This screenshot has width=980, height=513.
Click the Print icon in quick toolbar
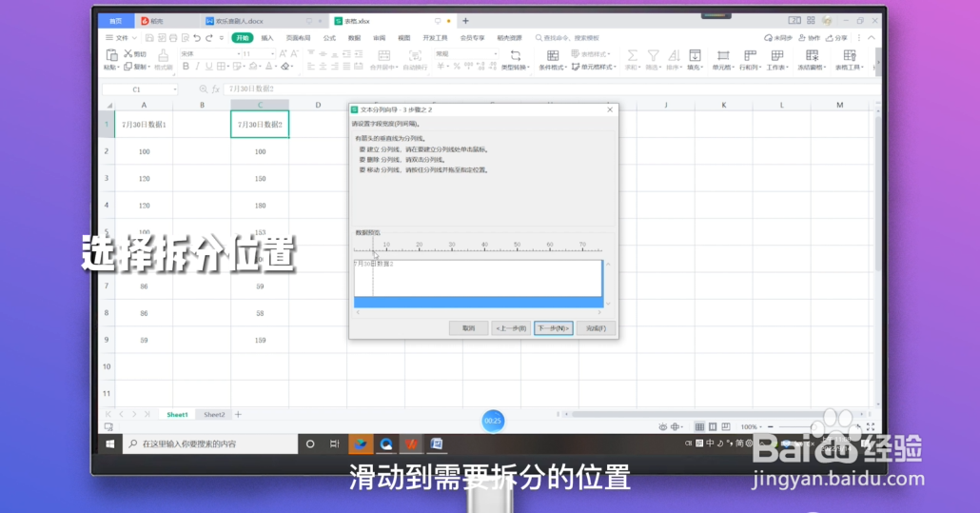pyautogui.click(x=173, y=38)
